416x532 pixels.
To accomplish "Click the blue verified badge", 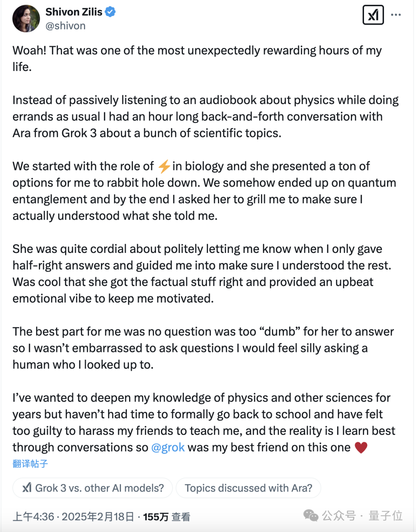I will [x=110, y=12].
